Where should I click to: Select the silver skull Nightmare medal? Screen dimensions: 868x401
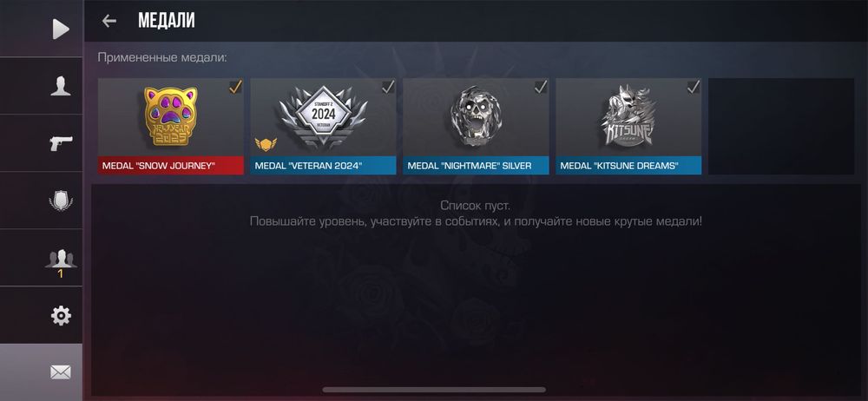[x=476, y=116]
